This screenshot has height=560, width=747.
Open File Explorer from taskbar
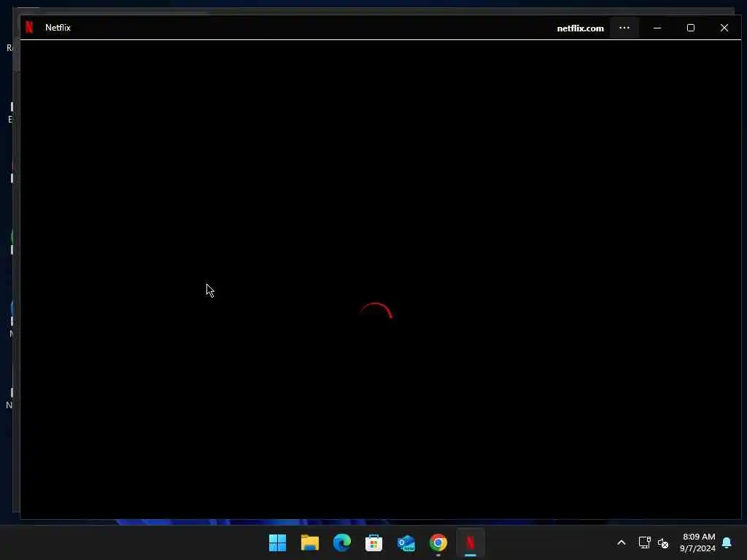309,542
